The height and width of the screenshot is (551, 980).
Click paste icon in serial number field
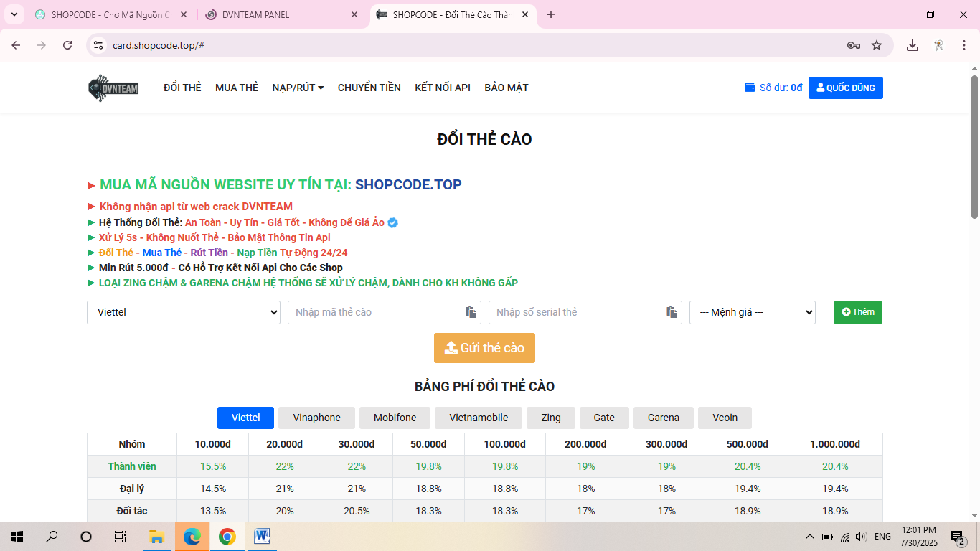coord(672,312)
